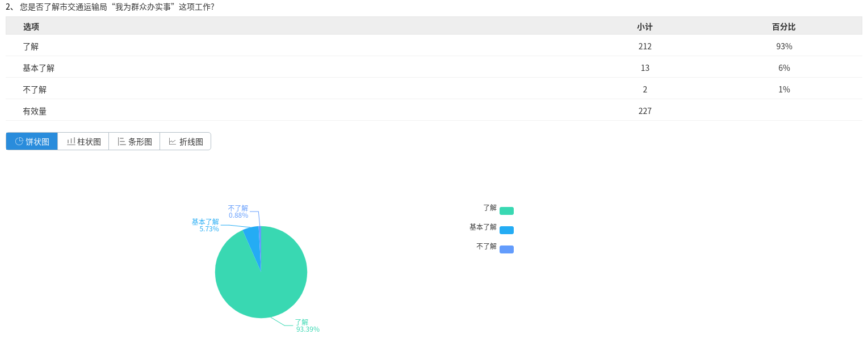
Task: Click the 5.73% 基本了解 chart label
Action: [209, 229]
